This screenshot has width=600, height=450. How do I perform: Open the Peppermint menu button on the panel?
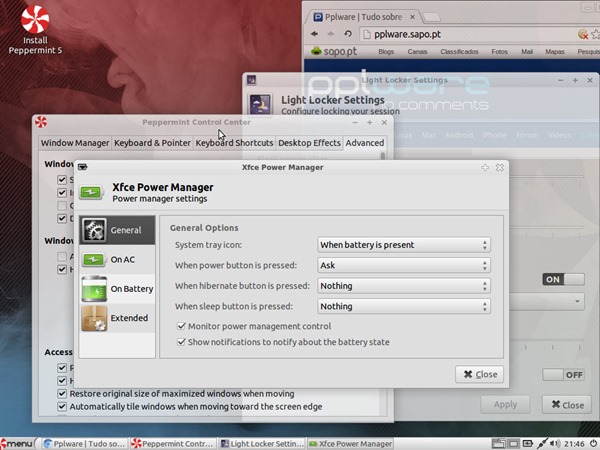17,444
